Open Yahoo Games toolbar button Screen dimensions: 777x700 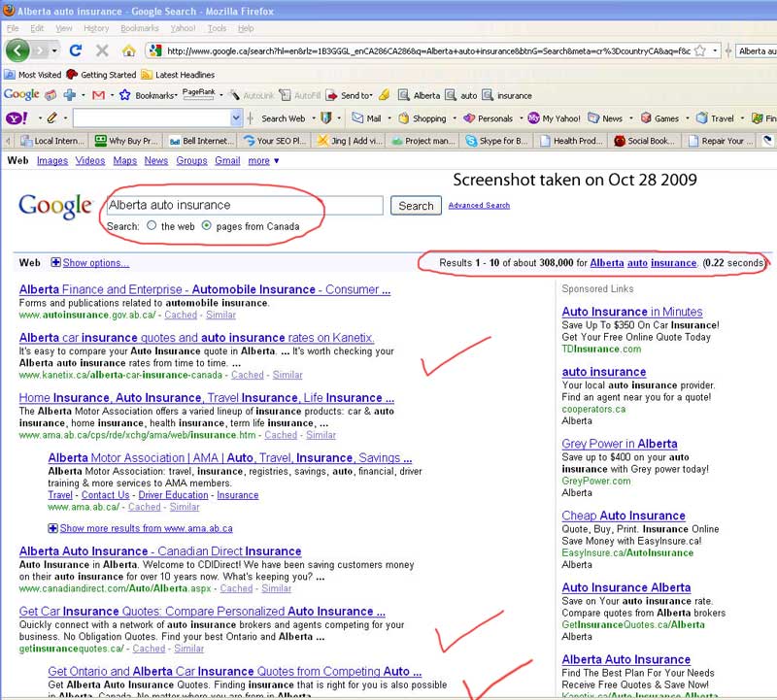(x=659, y=118)
